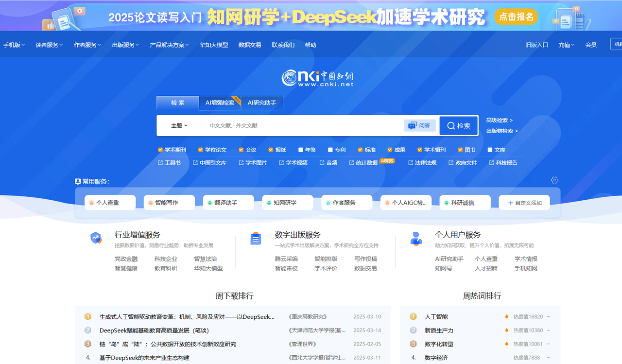
Task: Uncheck the 学位论文 checkbox
Action: (201, 150)
